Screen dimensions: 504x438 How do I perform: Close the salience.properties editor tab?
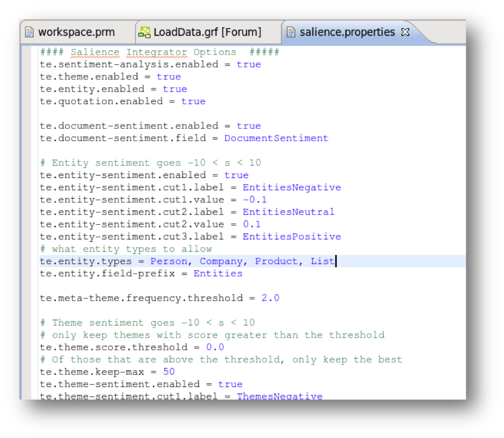pyautogui.click(x=405, y=32)
